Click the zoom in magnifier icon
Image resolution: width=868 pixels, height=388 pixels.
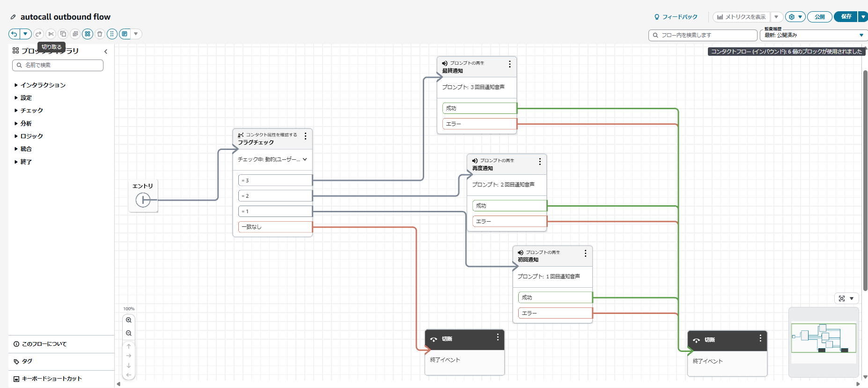click(129, 320)
